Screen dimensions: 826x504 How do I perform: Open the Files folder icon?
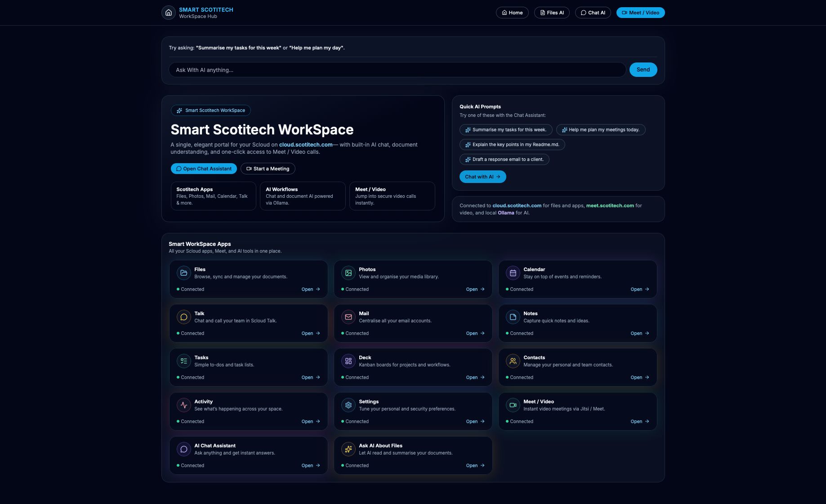click(183, 273)
